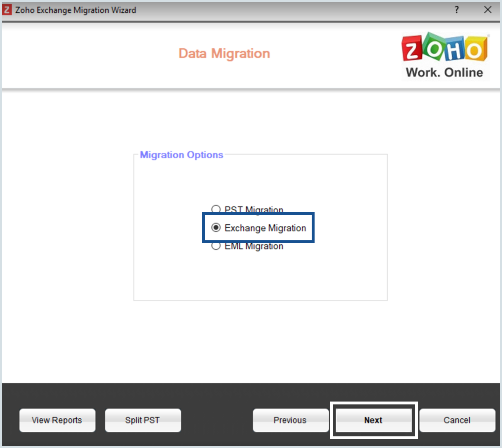Viewport: 502px width, 448px height.
Task: Click the orange O cube in the logo
Action: 475,49
